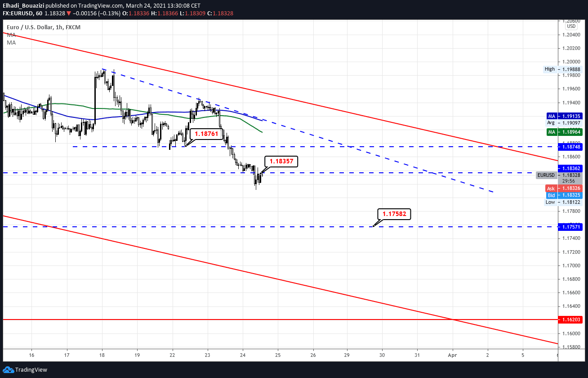
Task: Click the Elhadi_Bouazizi author name
Action: [24, 5]
